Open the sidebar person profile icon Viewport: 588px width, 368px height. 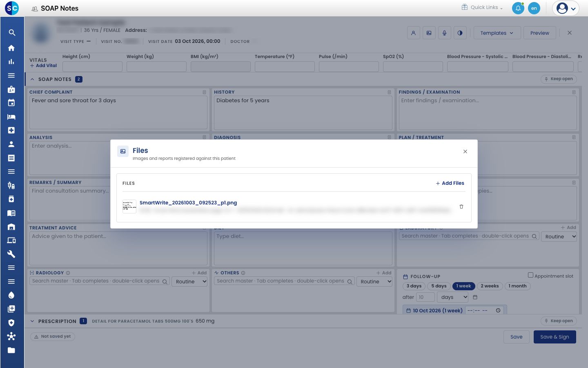[x=11, y=144]
